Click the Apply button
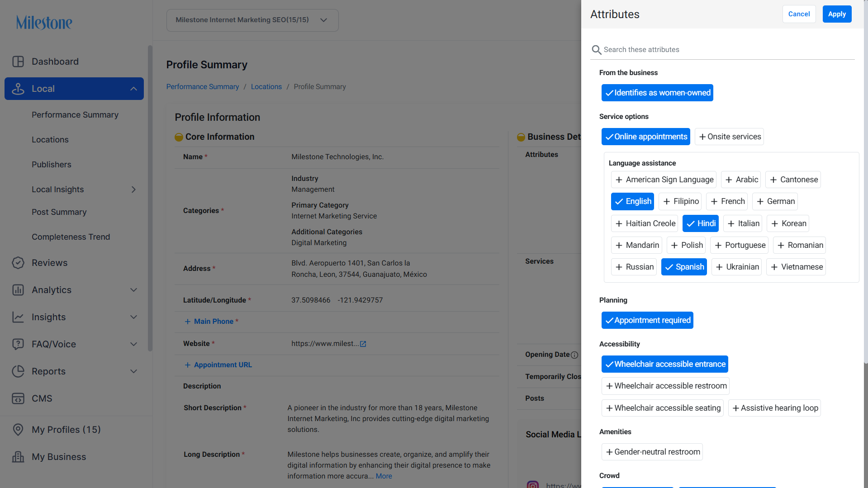Image resolution: width=868 pixels, height=488 pixels. click(x=837, y=14)
